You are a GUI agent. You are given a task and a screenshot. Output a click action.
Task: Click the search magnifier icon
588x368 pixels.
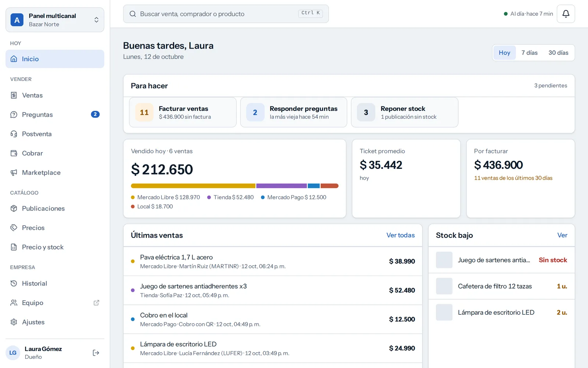tap(133, 14)
